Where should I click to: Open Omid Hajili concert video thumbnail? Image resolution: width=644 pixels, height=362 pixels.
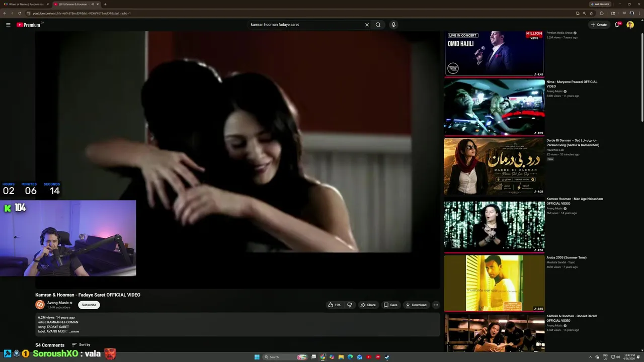pos(494,53)
